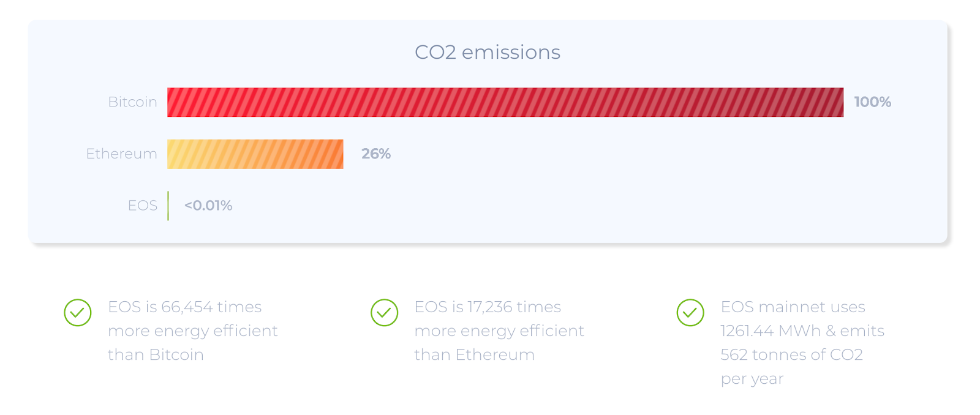This screenshot has height=415, width=980.
Task: Click the "EOS is 66,454 times" text line
Action: (184, 307)
